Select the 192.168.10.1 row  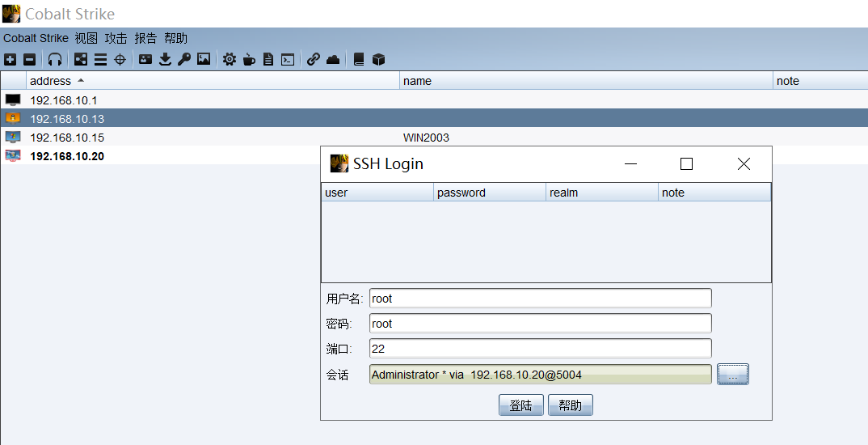(x=434, y=100)
